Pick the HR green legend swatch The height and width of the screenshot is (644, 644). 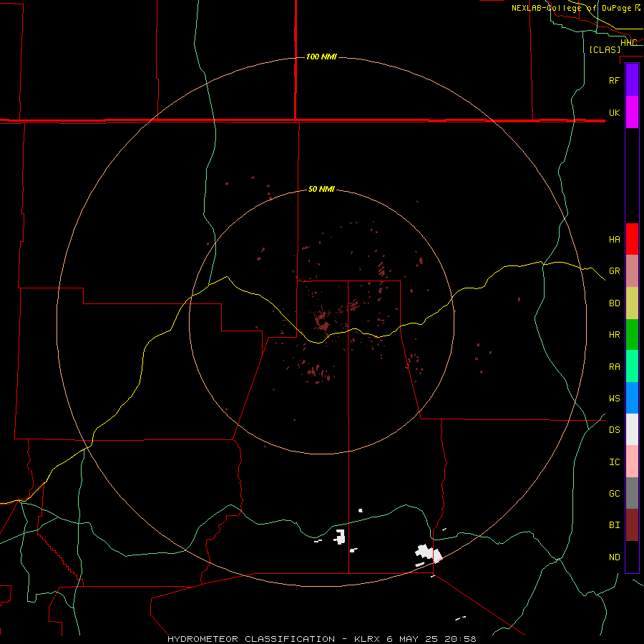(632, 335)
